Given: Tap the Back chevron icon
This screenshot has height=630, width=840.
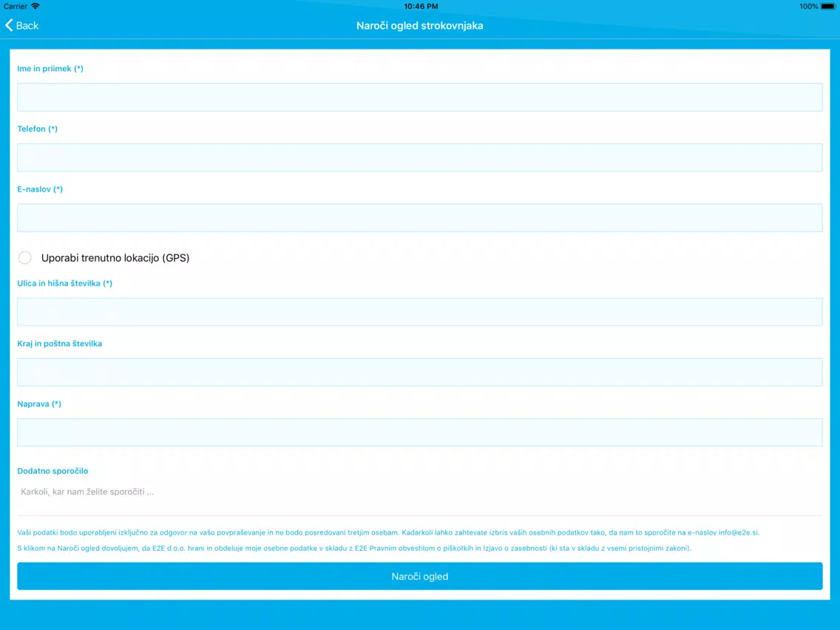Looking at the screenshot, I should point(9,25).
